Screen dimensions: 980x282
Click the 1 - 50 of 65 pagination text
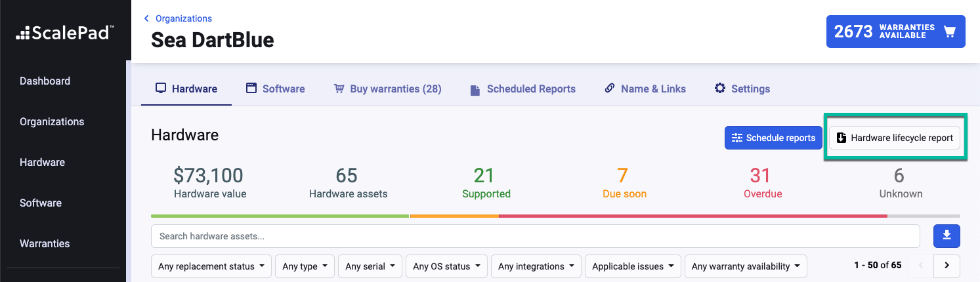click(x=878, y=266)
